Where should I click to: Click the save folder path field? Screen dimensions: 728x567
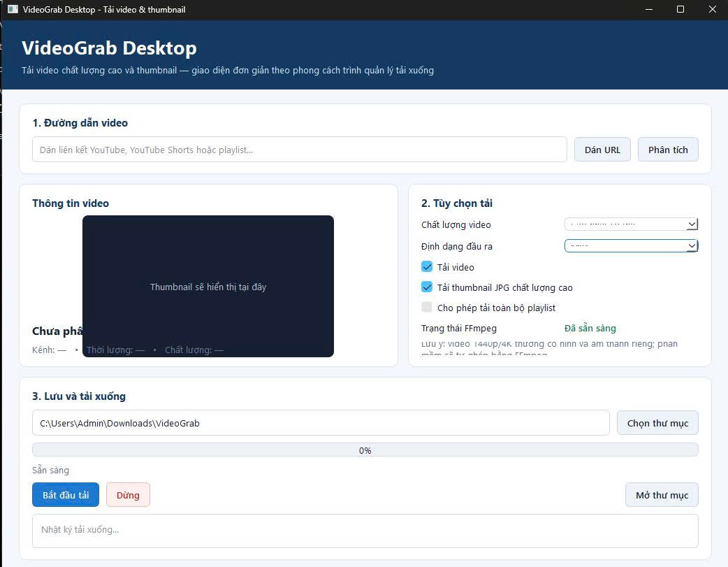[321, 423]
